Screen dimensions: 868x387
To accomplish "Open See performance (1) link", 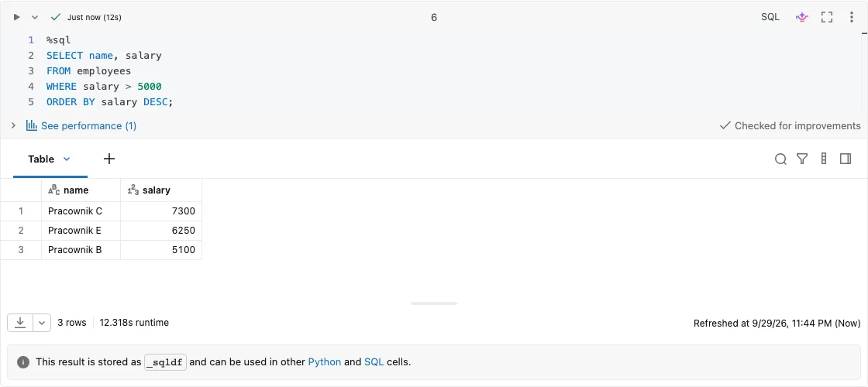I will [88, 125].
